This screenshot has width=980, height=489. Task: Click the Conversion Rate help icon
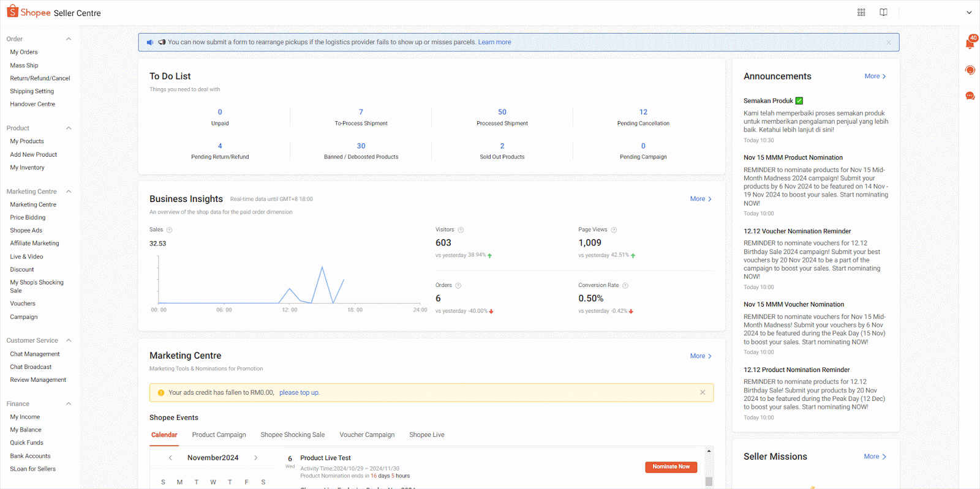click(625, 286)
